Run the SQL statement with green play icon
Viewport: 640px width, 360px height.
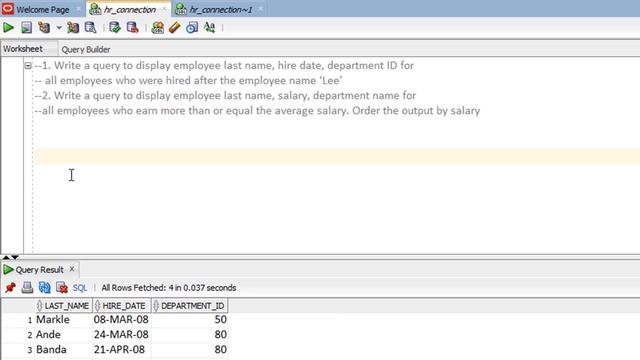[8, 28]
